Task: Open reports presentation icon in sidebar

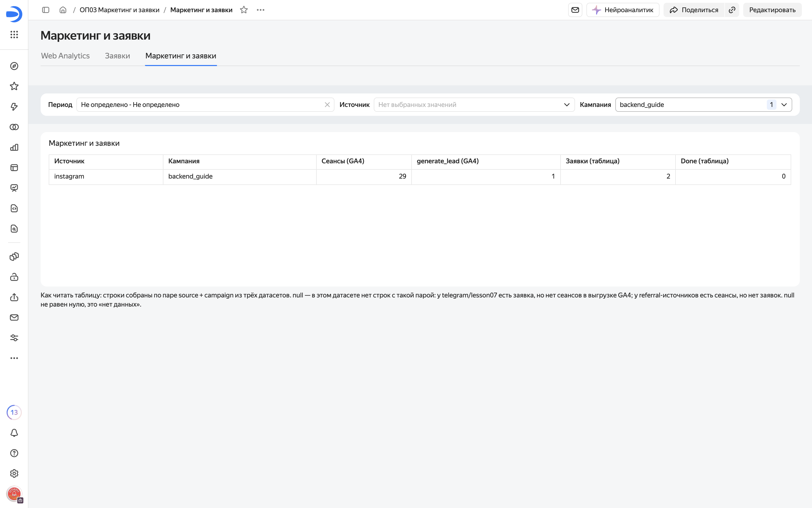Action: click(14, 188)
